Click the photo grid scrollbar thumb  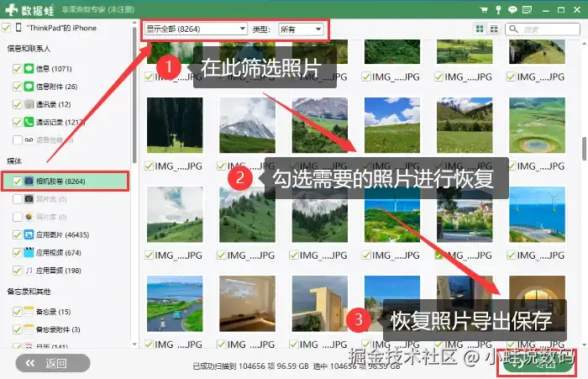[585, 149]
